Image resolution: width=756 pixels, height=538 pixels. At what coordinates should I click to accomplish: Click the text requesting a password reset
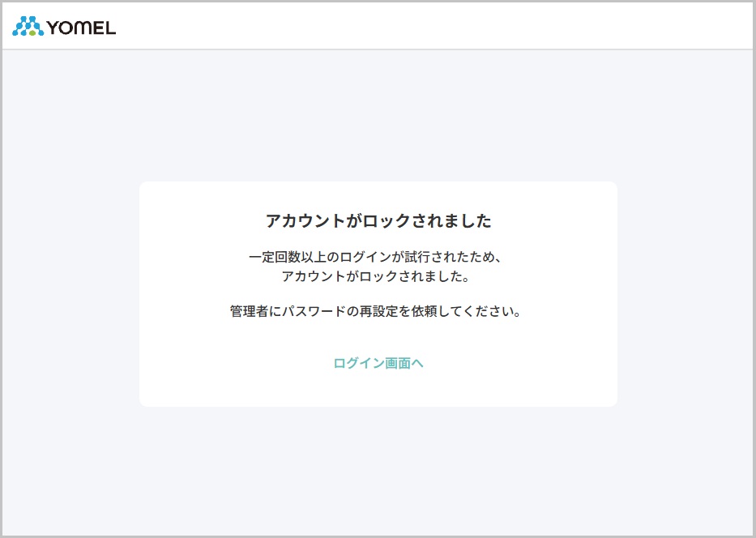coord(378,310)
